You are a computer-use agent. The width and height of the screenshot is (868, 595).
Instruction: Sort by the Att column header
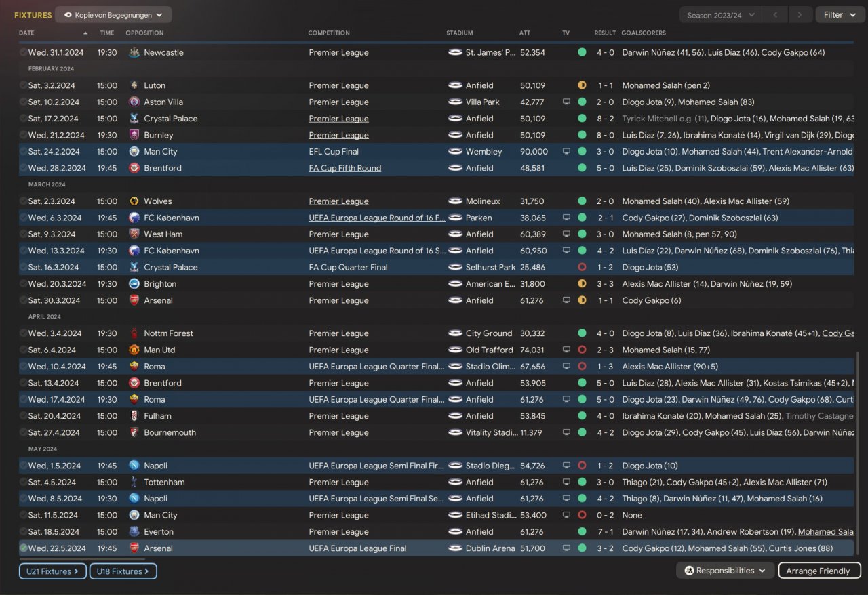click(x=525, y=33)
